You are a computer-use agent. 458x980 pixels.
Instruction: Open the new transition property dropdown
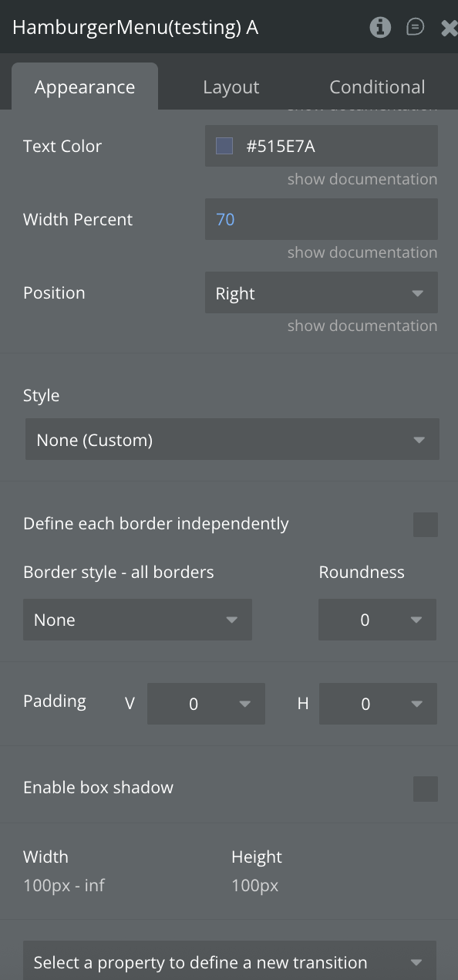230,961
